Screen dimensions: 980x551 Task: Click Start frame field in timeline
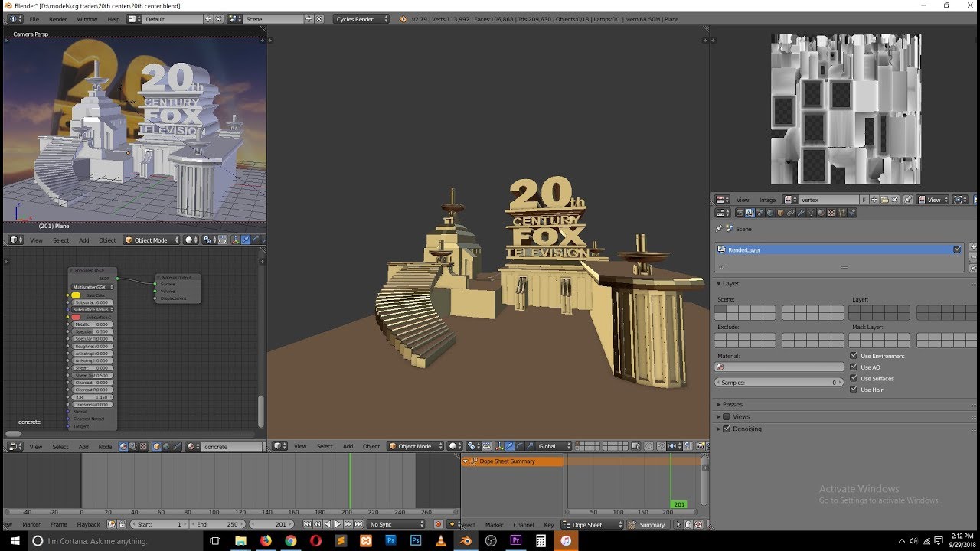click(x=159, y=524)
